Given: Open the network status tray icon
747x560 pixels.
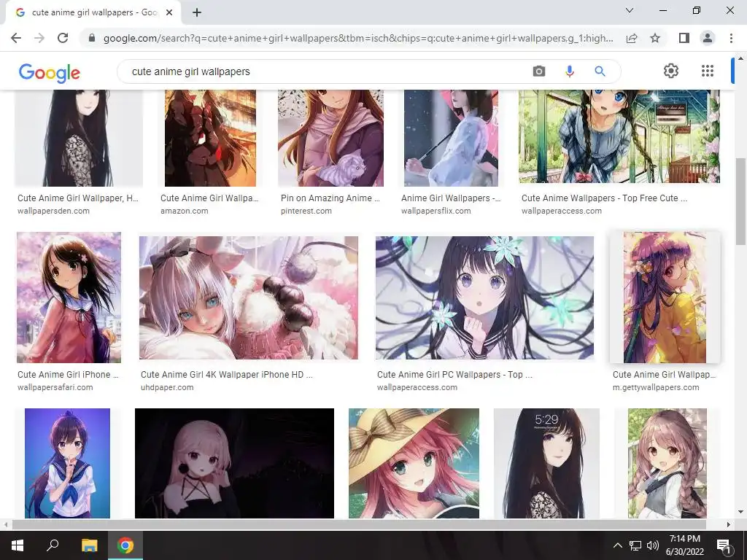Looking at the screenshot, I should (635, 545).
